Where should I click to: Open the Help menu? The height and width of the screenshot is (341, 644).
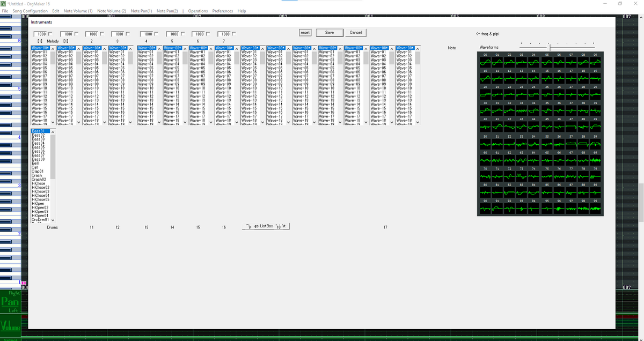point(241,11)
